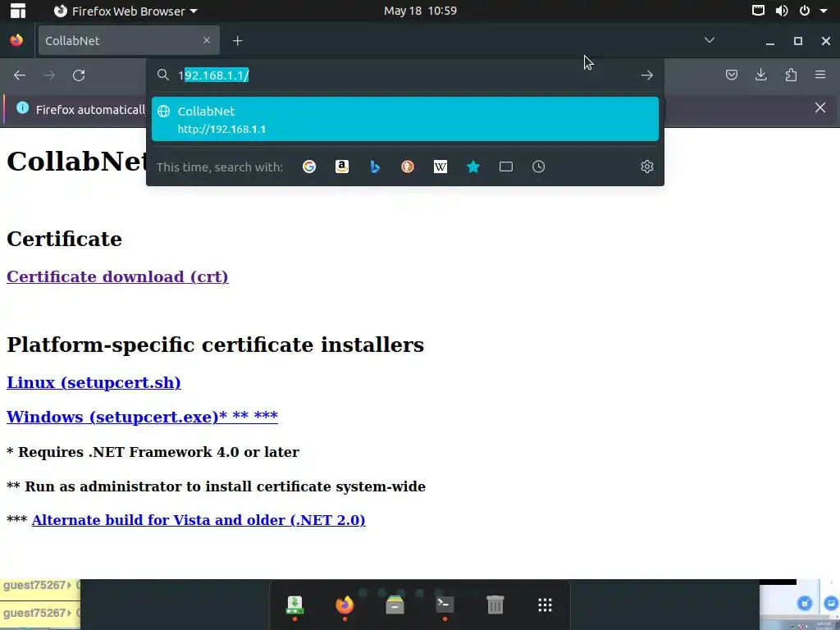Screen dimensions: 840x630
Task: Show applications grid in dock
Action: (545, 605)
